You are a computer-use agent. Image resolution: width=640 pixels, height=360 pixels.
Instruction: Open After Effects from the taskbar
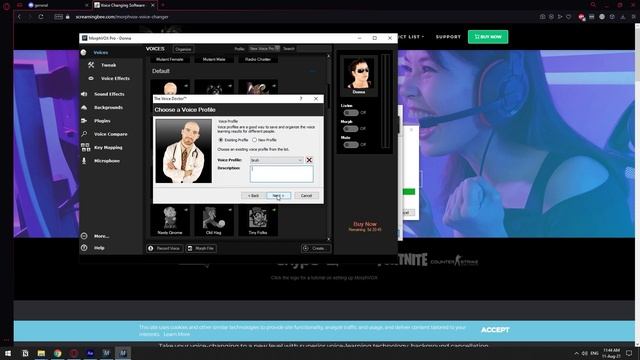click(x=90, y=353)
